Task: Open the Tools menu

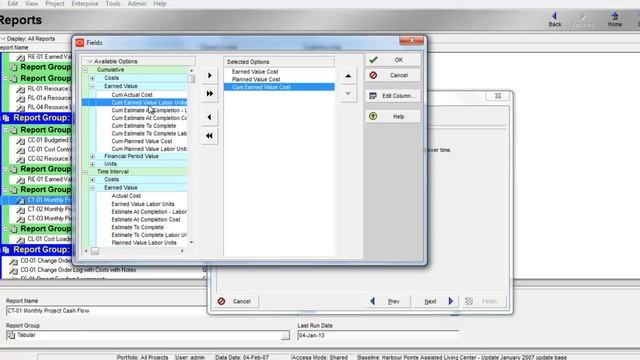Action: [x=113, y=4]
